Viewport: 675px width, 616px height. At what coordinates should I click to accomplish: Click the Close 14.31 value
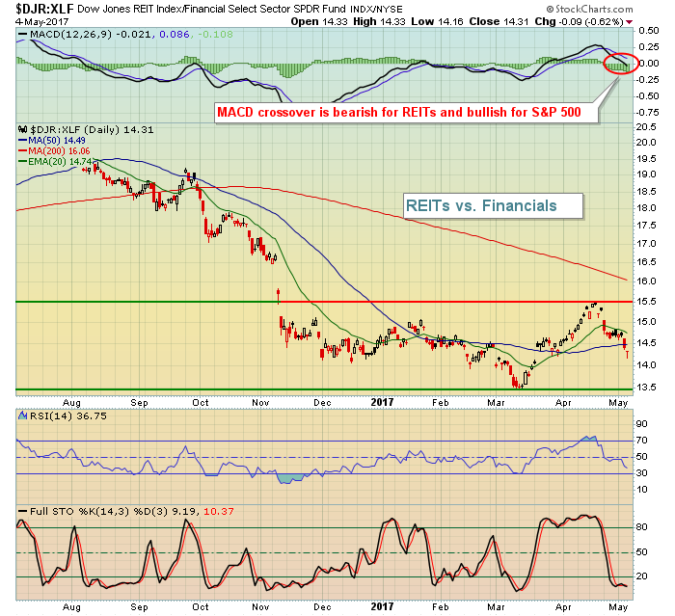[x=499, y=21]
